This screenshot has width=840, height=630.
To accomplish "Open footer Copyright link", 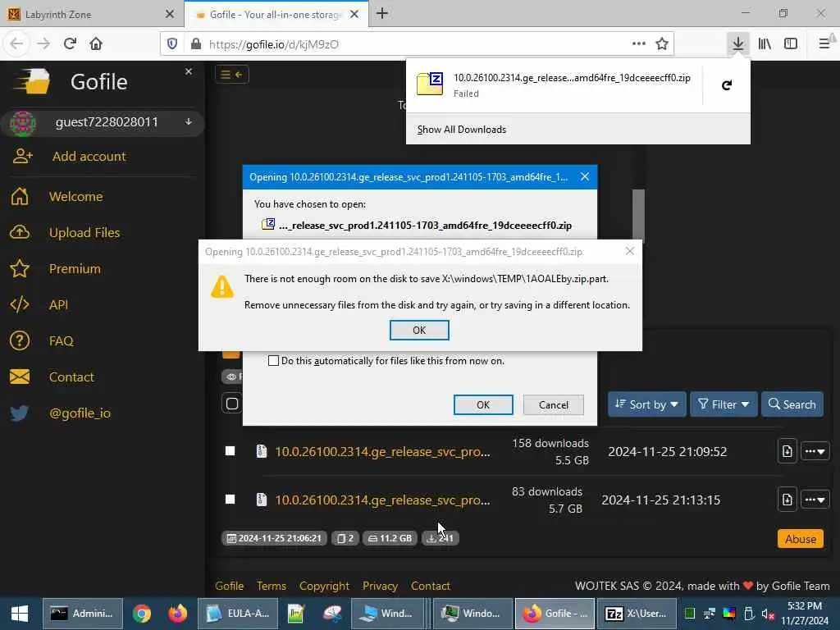I will pyautogui.click(x=324, y=586).
